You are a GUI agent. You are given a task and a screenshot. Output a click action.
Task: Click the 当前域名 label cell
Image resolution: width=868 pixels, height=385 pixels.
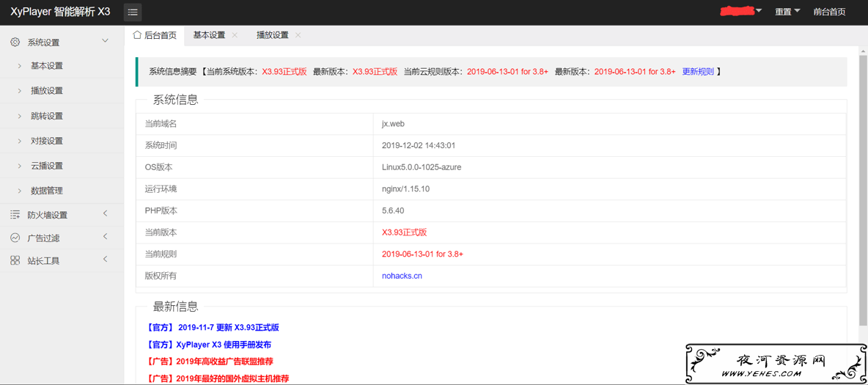point(254,124)
